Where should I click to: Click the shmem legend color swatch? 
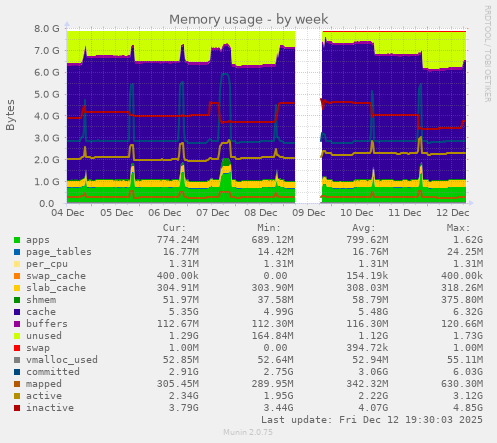pos(17,300)
